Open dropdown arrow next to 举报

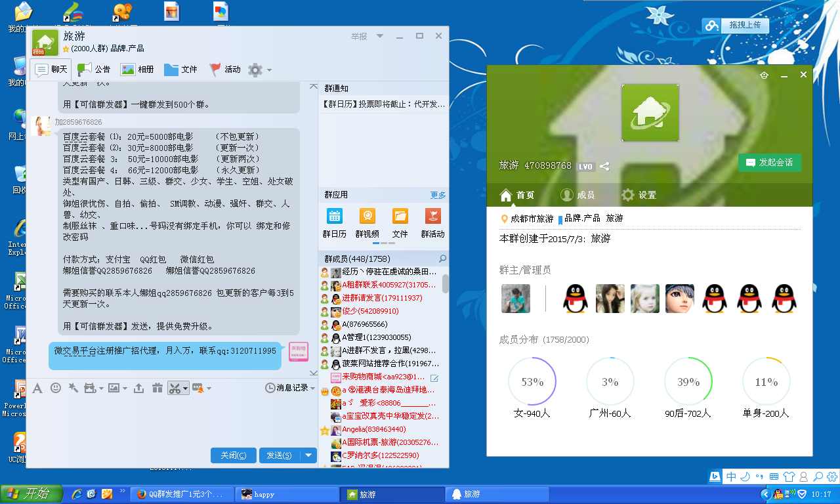pyautogui.click(x=380, y=37)
